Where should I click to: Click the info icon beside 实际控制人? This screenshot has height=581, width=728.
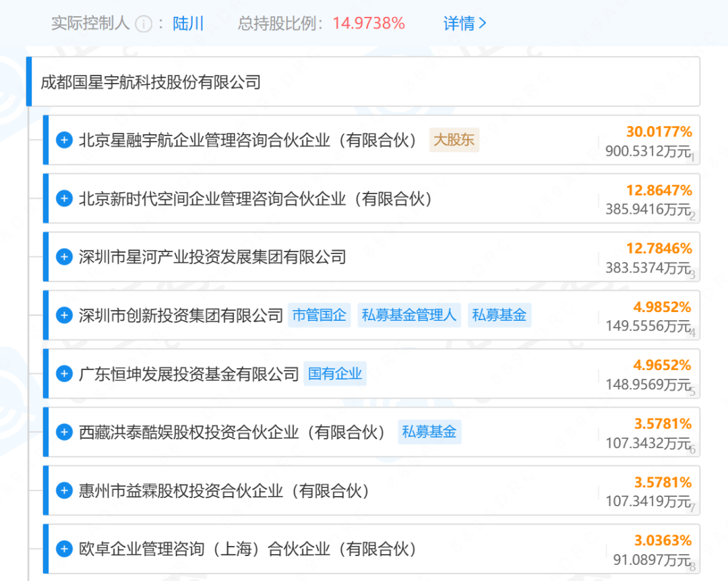point(144,24)
